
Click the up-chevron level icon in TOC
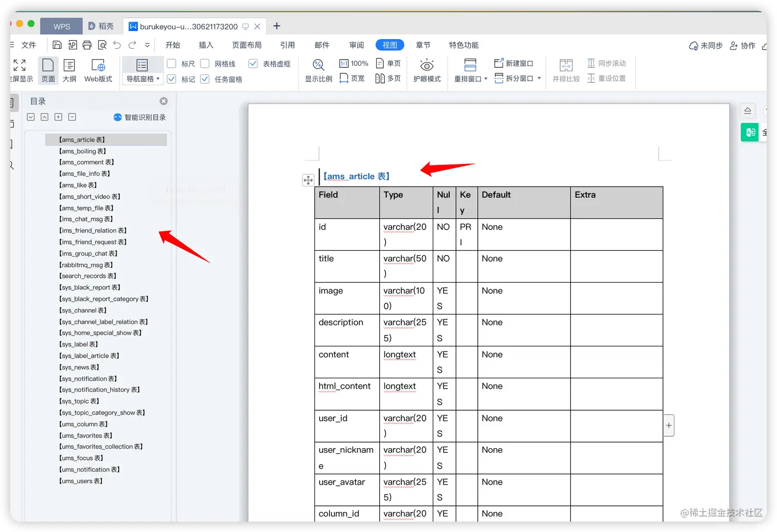point(45,117)
